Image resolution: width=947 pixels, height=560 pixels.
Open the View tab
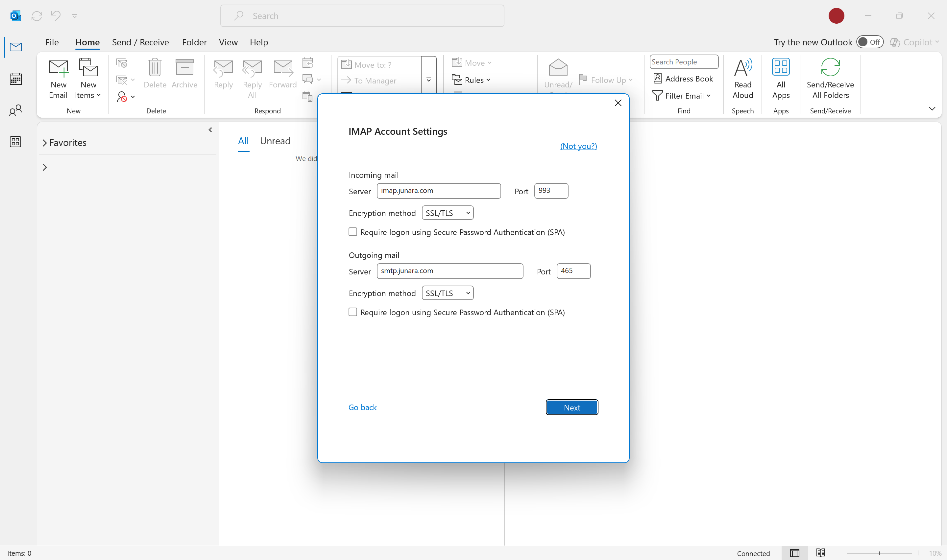228,42
